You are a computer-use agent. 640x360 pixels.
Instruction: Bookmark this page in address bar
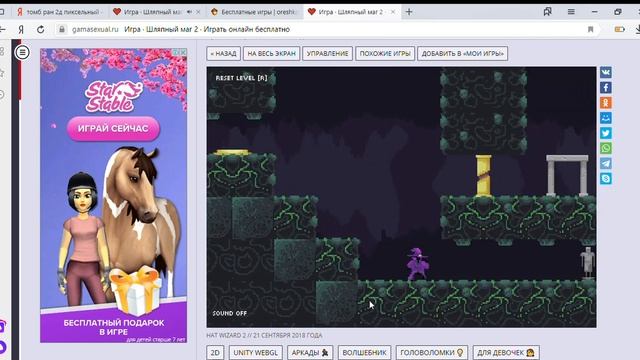pyautogui.click(x=590, y=29)
